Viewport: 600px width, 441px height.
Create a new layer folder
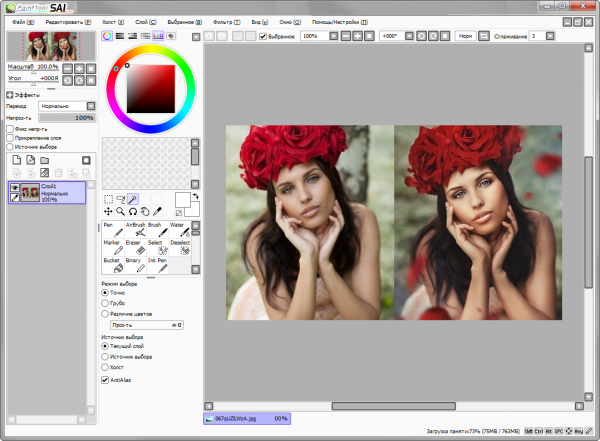[x=45, y=160]
